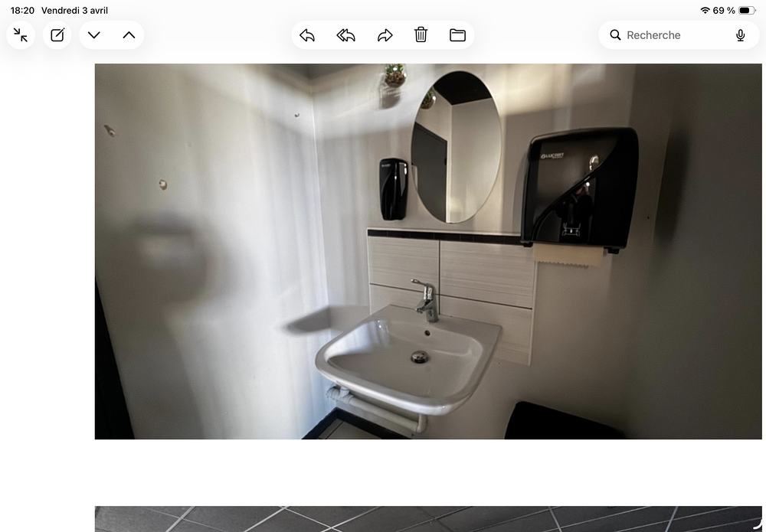The height and width of the screenshot is (532, 766).
Task: Reply all to this email
Action: click(x=346, y=35)
